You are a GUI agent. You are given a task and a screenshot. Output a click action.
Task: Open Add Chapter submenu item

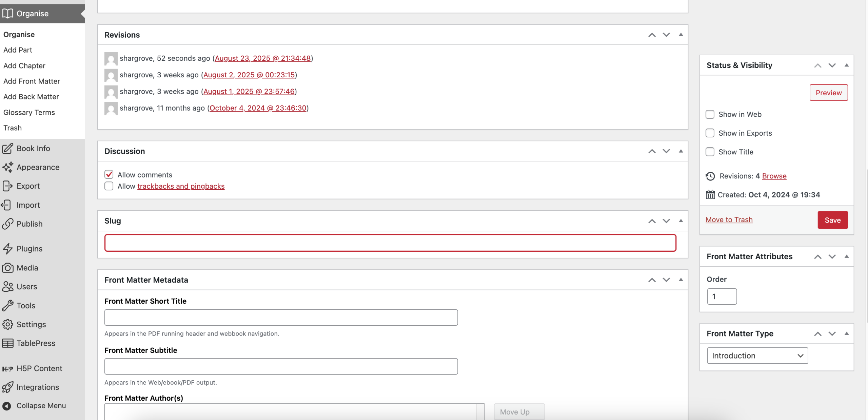click(24, 65)
